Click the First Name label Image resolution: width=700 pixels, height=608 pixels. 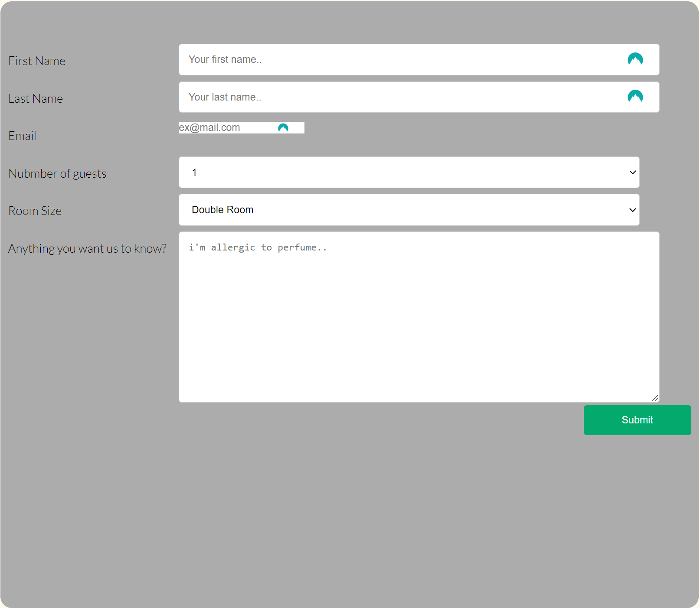pos(37,61)
